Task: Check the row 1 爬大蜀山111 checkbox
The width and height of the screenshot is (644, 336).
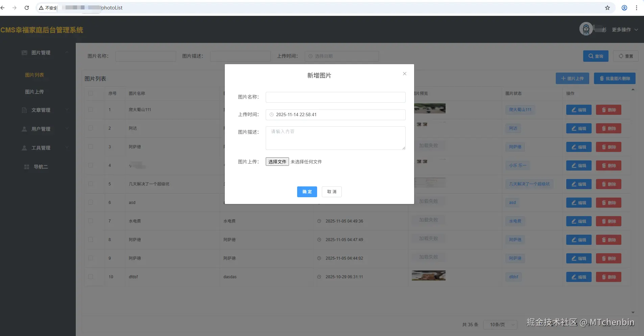Action: click(x=91, y=109)
